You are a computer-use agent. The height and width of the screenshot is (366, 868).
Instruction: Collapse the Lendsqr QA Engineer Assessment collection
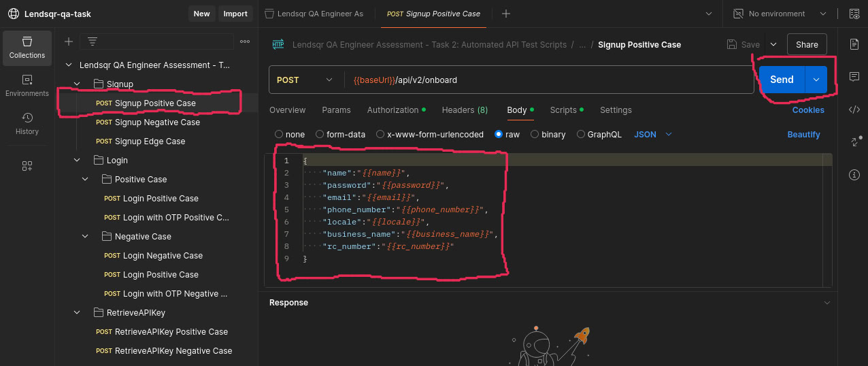coord(68,65)
